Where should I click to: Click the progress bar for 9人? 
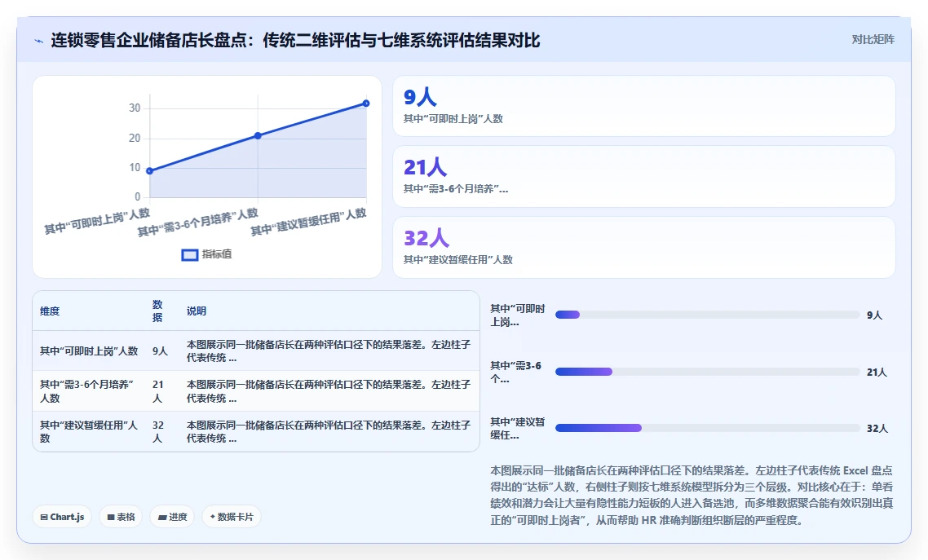pos(707,315)
